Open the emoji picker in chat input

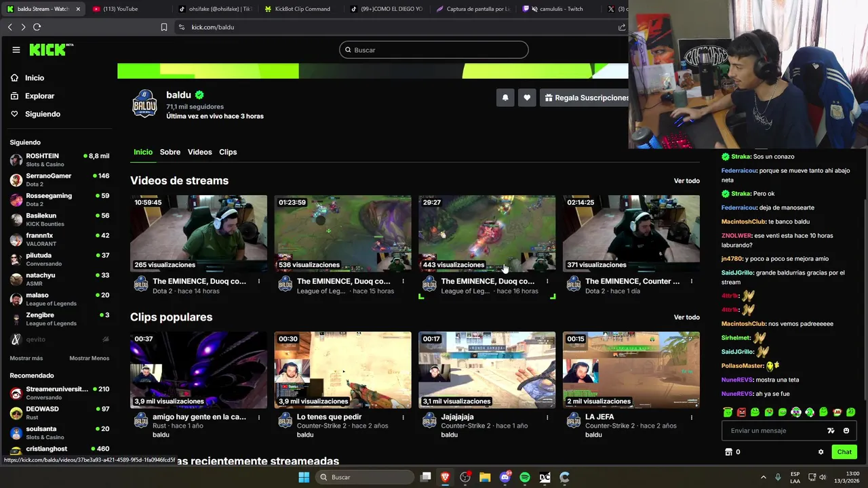846,430
